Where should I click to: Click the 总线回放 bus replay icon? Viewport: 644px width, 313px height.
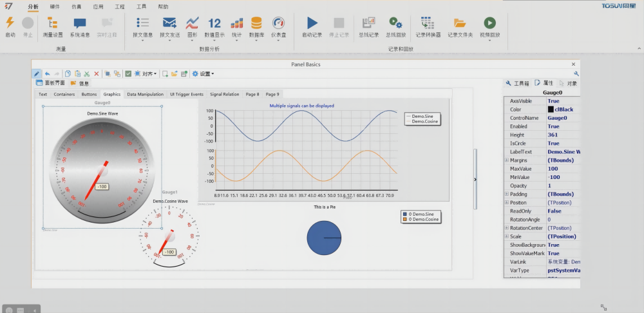coord(395,23)
